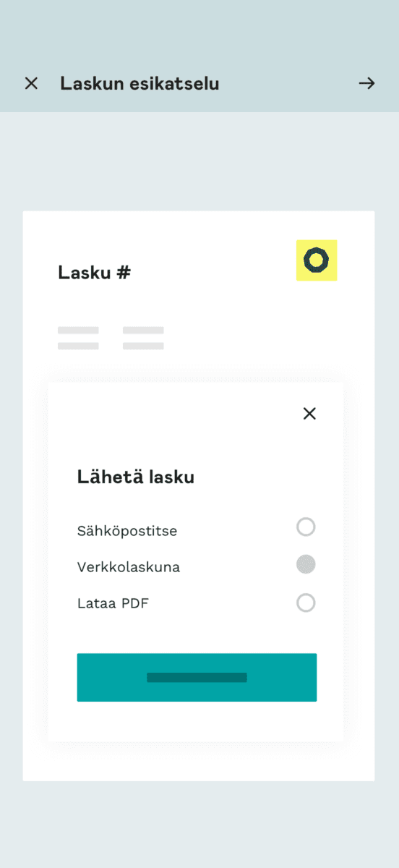Click the teal send button
This screenshot has height=868, width=399.
tap(197, 678)
